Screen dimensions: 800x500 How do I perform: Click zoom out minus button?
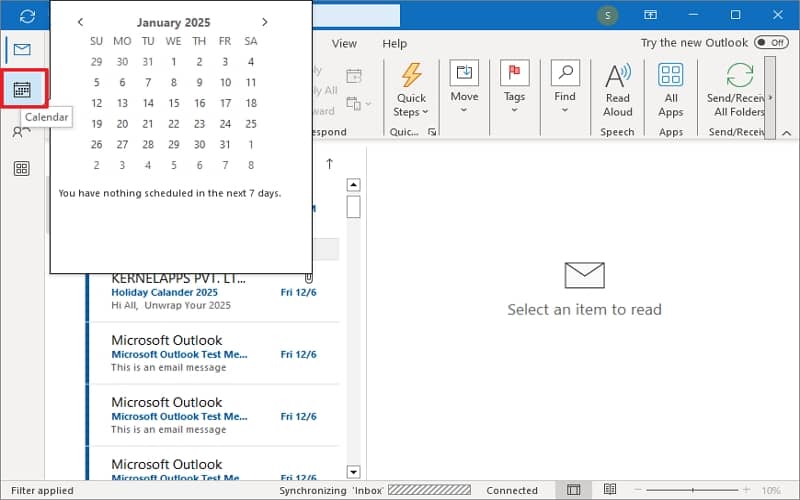point(638,490)
